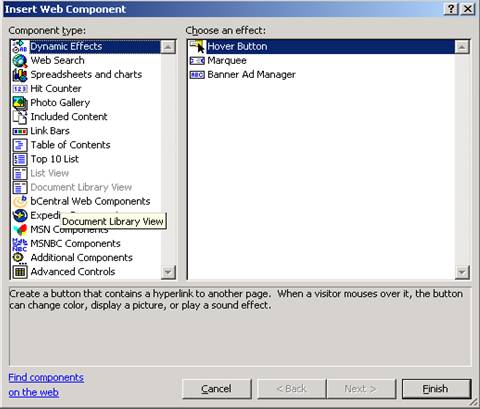Click the Spreadsheets and charts icon
The image size is (480, 409).
point(20,75)
